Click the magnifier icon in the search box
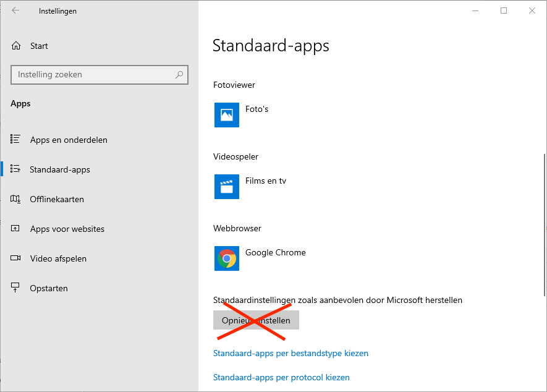 pyautogui.click(x=179, y=75)
